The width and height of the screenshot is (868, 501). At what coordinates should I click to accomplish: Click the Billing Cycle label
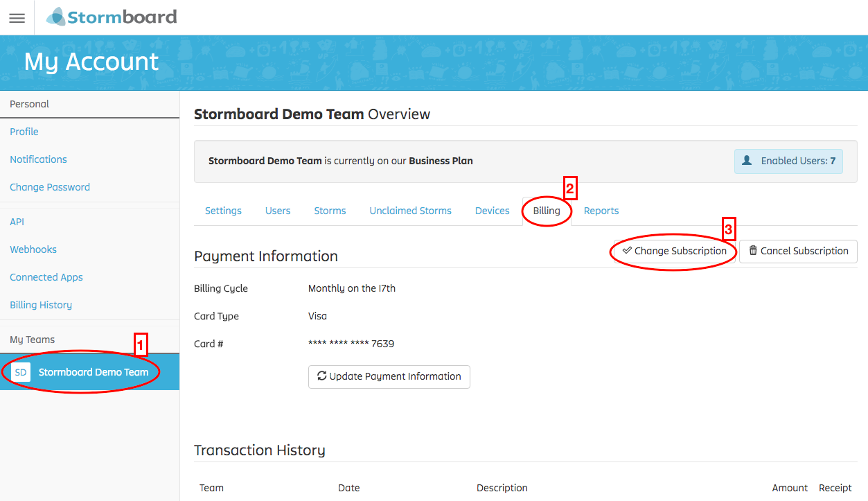[x=221, y=288]
